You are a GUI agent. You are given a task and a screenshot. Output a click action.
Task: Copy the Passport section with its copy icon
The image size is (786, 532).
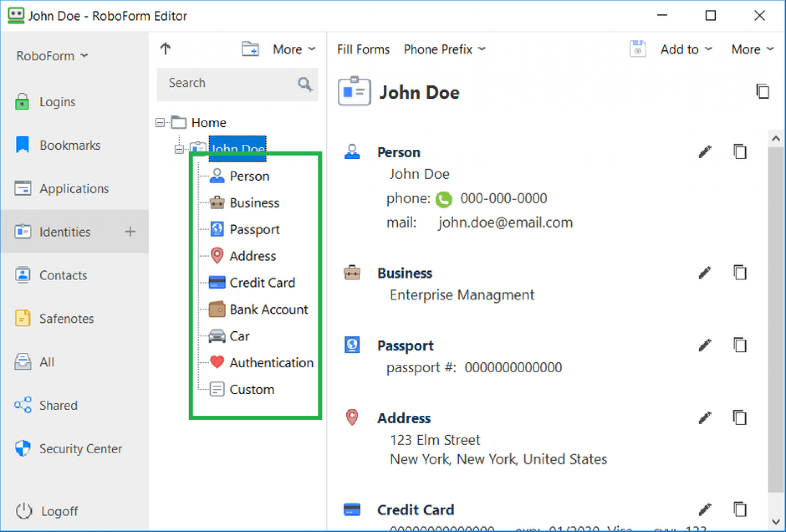click(740, 345)
